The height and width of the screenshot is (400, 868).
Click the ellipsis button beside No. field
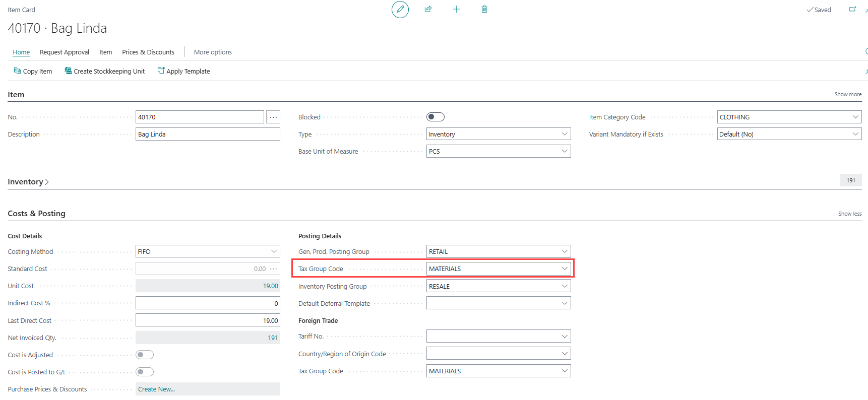(273, 117)
